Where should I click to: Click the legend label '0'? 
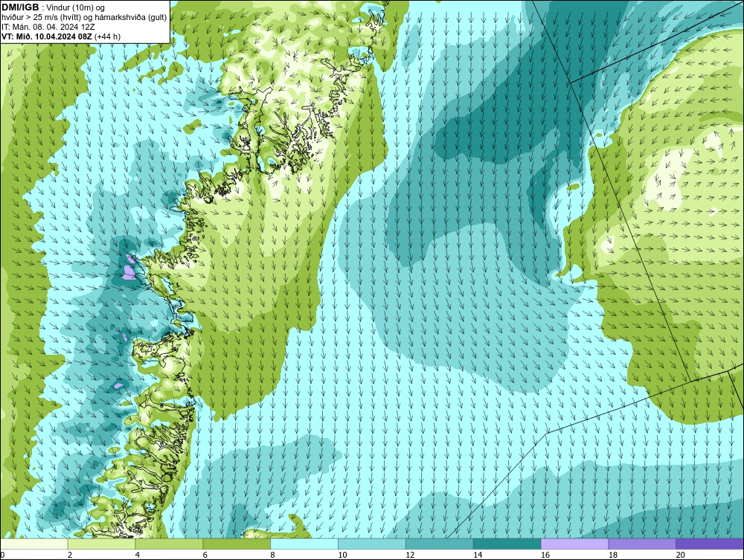tap(2, 555)
